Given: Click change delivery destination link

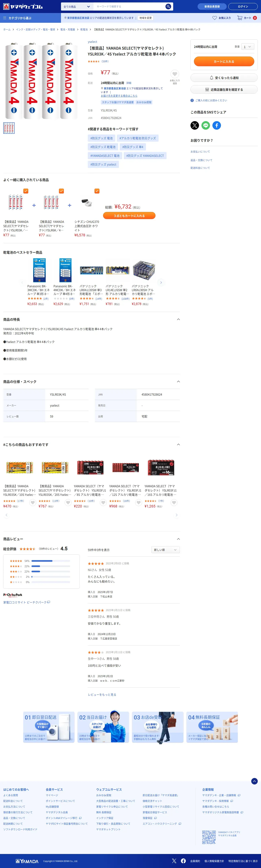Looking at the screenshot, I should 119,96.
